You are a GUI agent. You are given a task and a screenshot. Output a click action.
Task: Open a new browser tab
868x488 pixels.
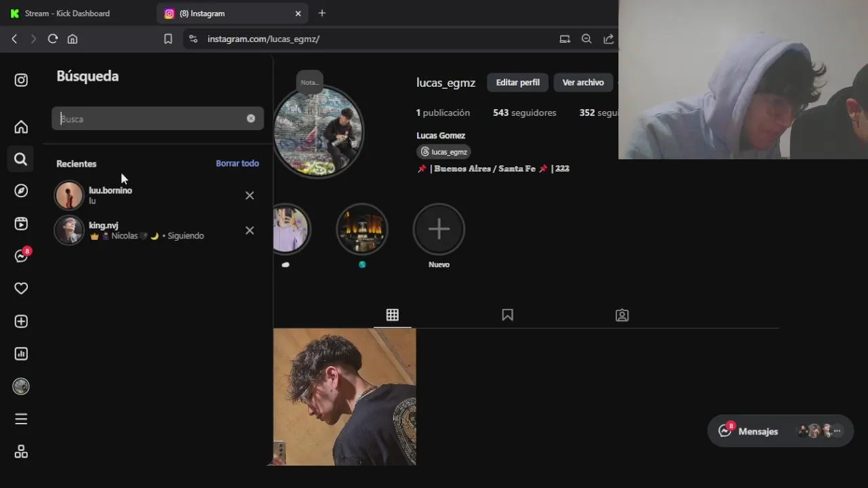coord(322,13)
